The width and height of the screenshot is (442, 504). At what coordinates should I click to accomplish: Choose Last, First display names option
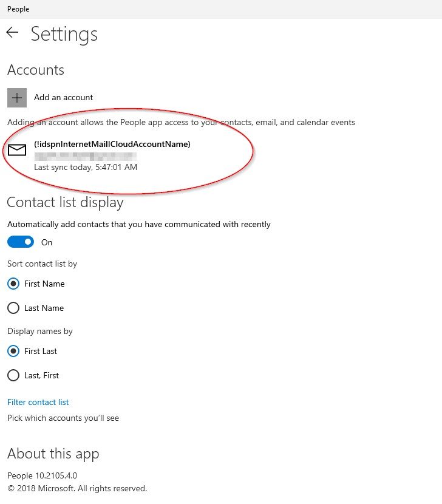[x=13, y=375]
